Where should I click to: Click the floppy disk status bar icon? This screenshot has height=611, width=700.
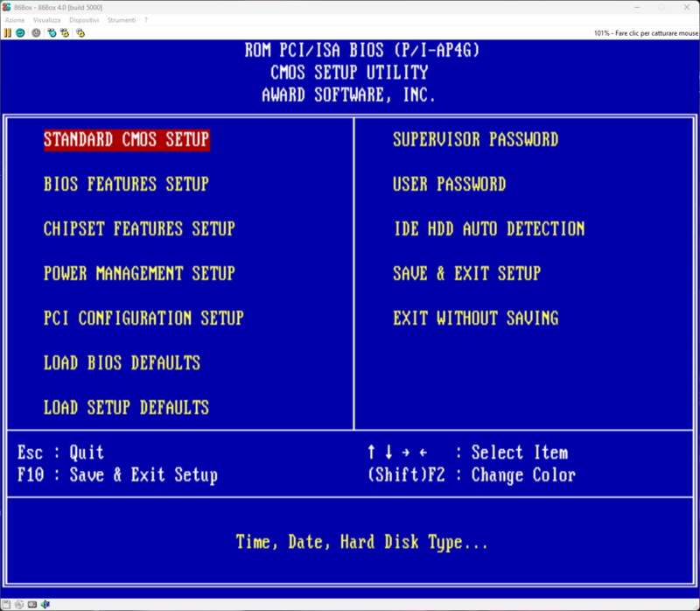coord(6,604)
